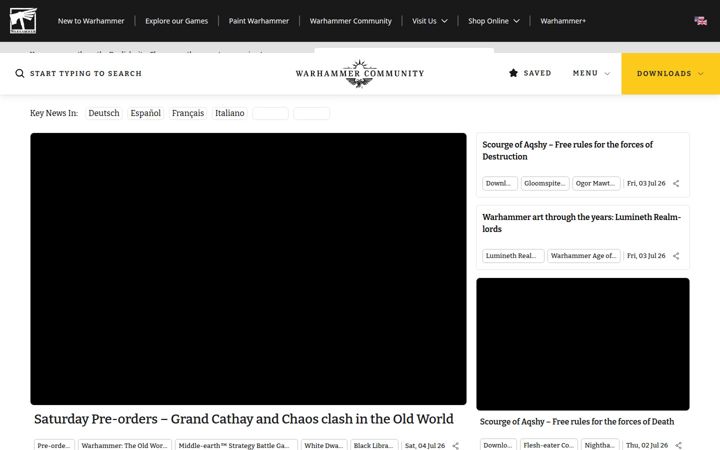Focus the Start Typing to Search field
Image resolution: width=720 pixels, height=450 pixels.
tap(86, 73)
